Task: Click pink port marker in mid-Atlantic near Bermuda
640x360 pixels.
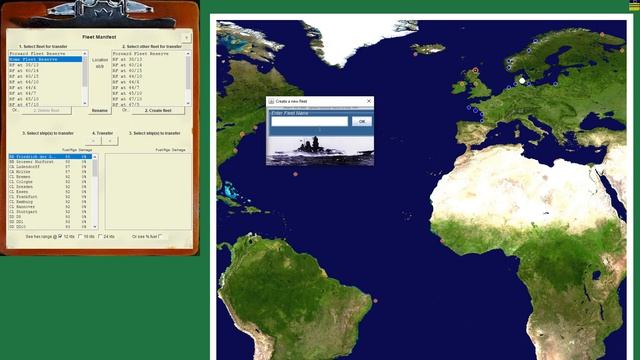Action: point(296,174)
